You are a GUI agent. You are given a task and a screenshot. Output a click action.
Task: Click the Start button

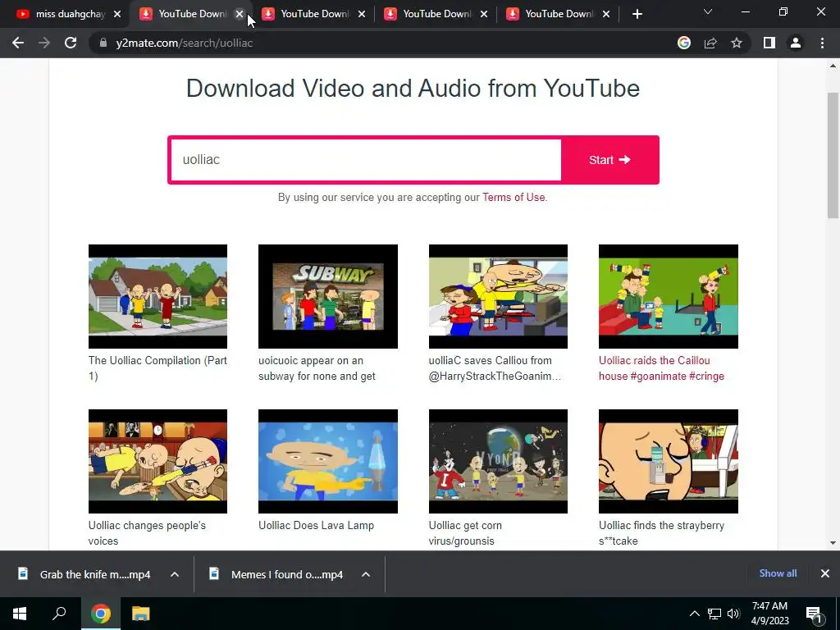(609, 160)
